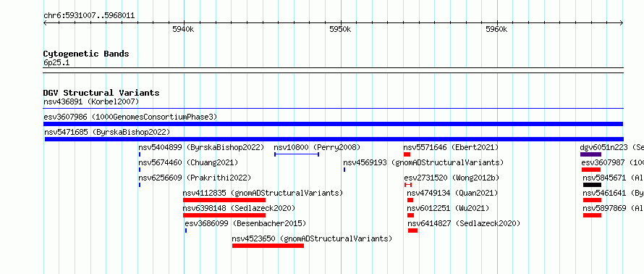Select the black bar under nsv5845671
This screenshot has height=274, width=644.
point(592,185)
